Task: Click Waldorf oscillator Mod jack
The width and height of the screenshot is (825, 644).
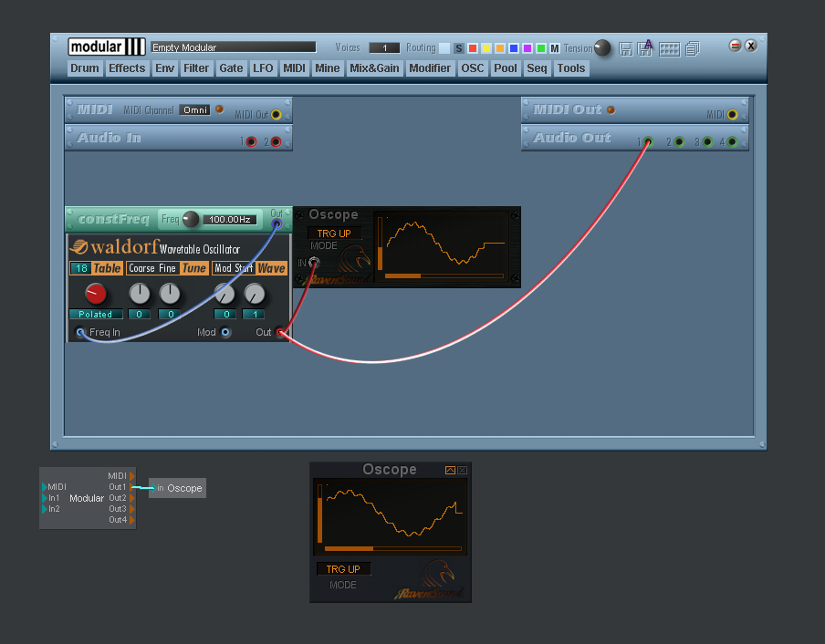Action: tap(225, 332)
